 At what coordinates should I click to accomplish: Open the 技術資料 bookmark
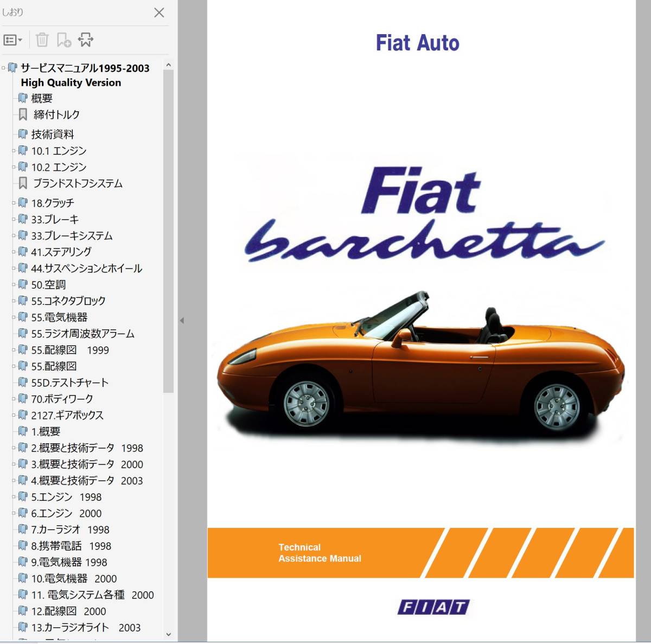[x=53, y=134]
